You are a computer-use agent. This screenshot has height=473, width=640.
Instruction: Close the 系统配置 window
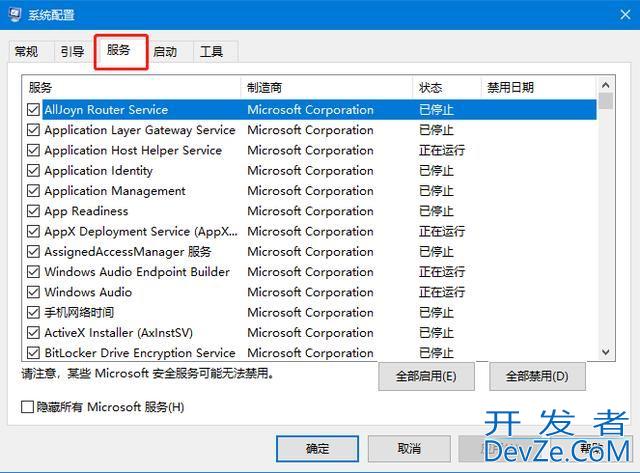(x=625, y=15)
